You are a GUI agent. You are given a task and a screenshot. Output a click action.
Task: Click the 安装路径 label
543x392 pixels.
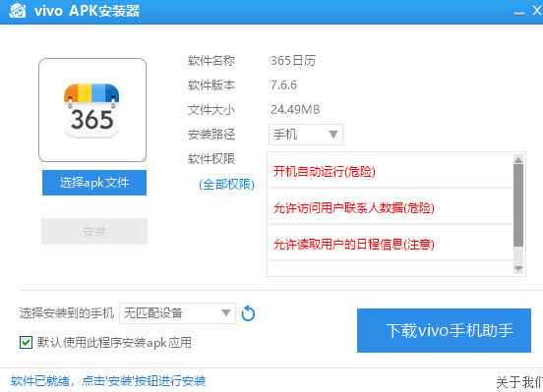coord(211,135)
